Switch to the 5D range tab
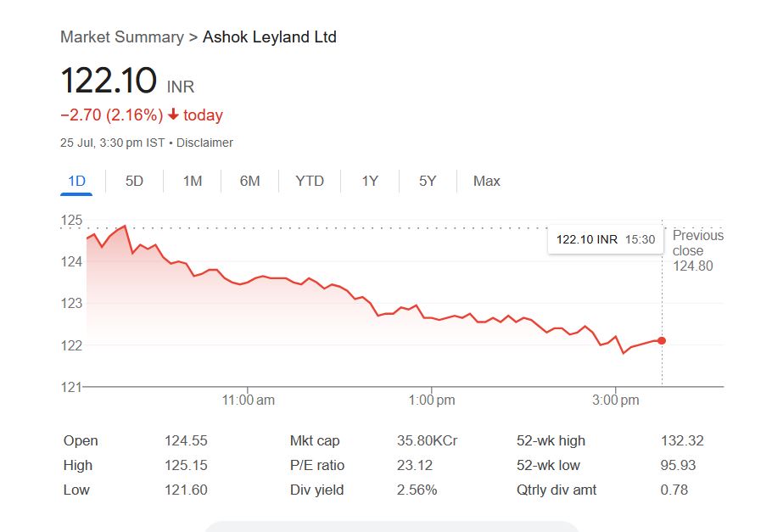 click(134, 181)
